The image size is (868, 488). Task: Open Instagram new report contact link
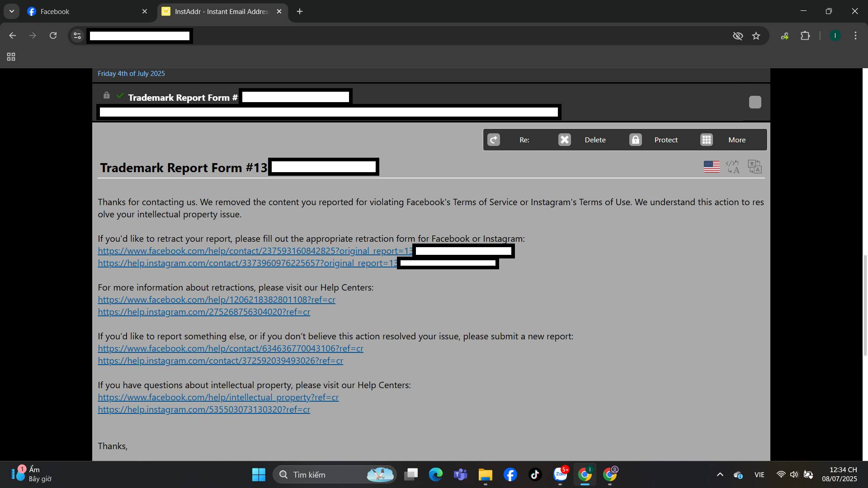coord(220,361)
